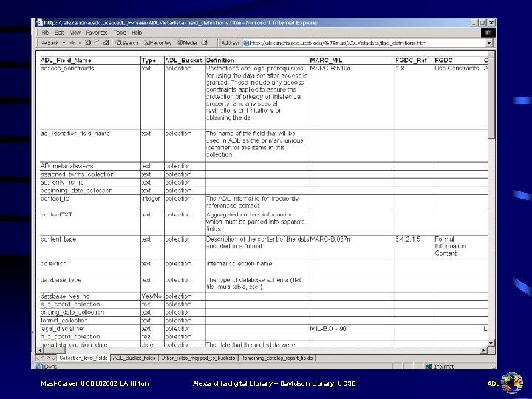Open the Help menu

tap(137, 33)
